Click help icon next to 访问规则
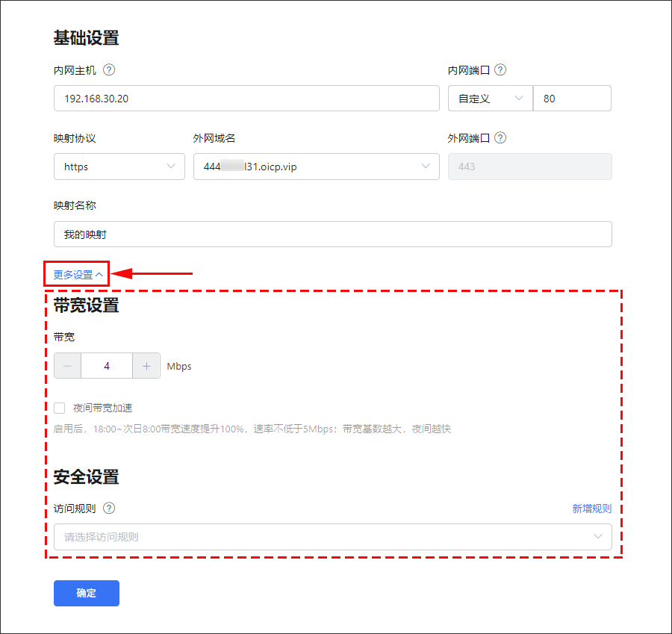Image resolution: width=672 pixels, height=634 pixels. [x=109, y=509]
